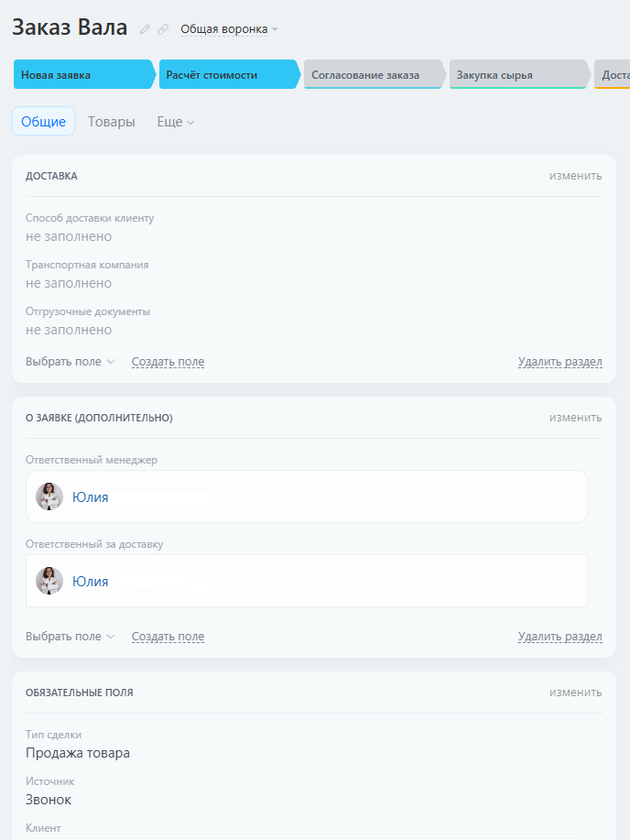
Task: Click Юлия's avatar under Ответственный менеджер
Action: pyautogui.click(x=49, y=496)
